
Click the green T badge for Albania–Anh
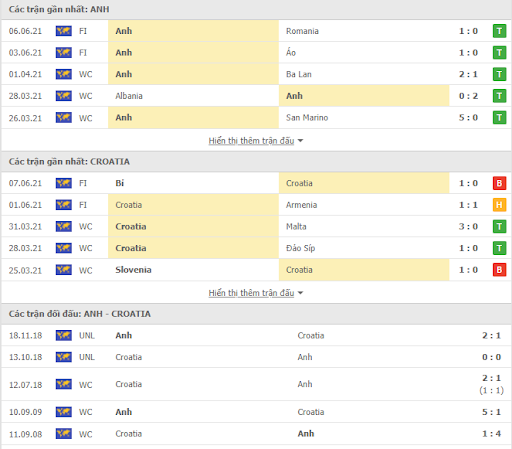[x=499, y=96]
